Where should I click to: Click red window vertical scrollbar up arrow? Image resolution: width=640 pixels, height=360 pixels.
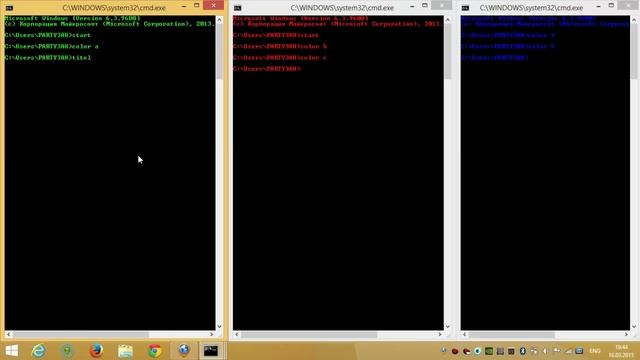coord(448,20)
